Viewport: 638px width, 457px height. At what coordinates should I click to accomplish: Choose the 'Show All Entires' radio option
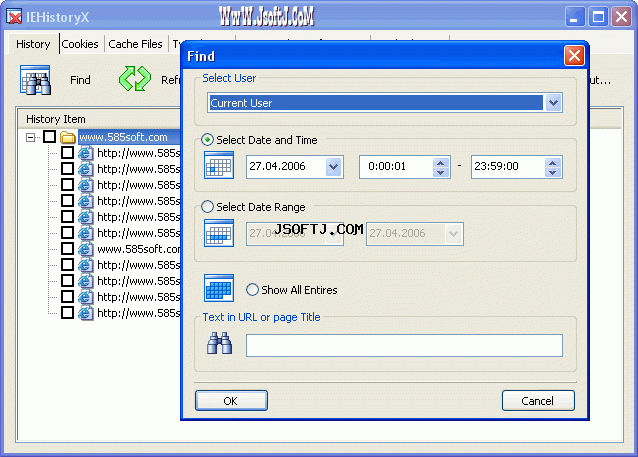click(252, 290)
